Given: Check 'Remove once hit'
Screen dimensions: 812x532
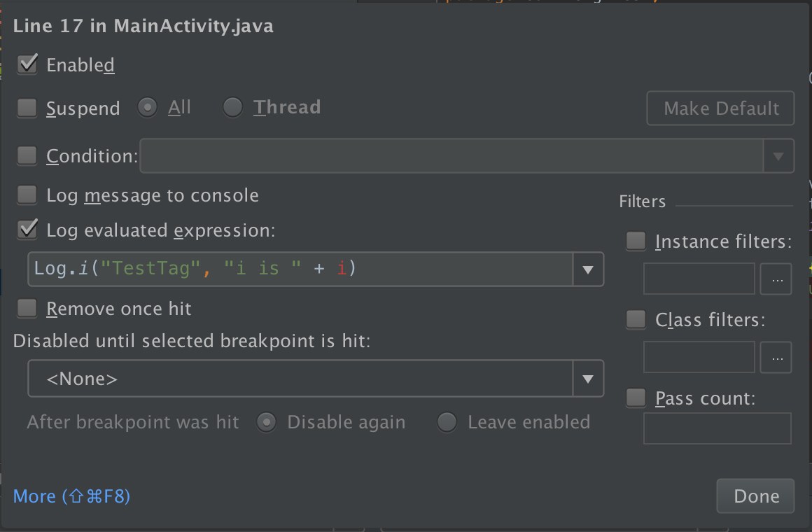Looking at the screenshot, I should 26,307.
